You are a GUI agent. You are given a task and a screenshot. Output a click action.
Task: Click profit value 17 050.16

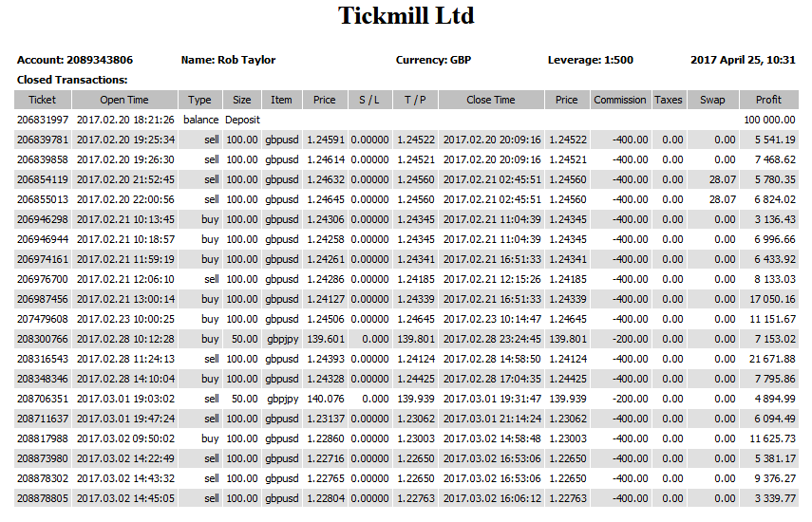pos(772,299)
